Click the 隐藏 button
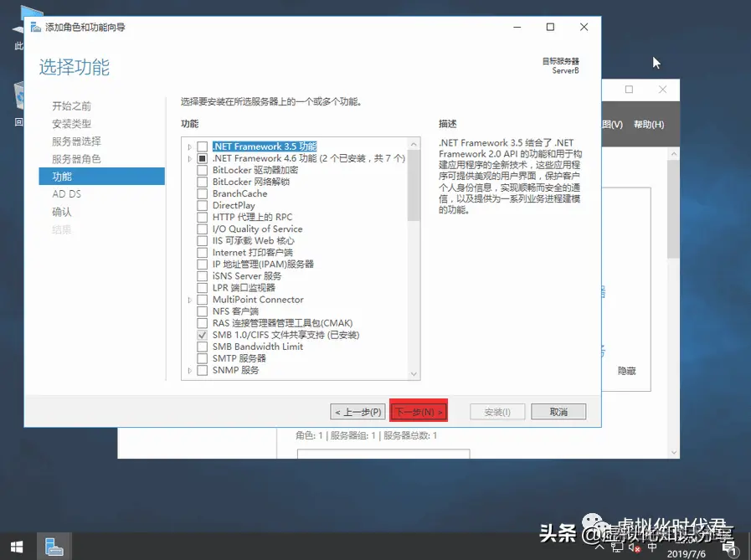This screenshot has height=560, width=751. (x=625, y=369)
